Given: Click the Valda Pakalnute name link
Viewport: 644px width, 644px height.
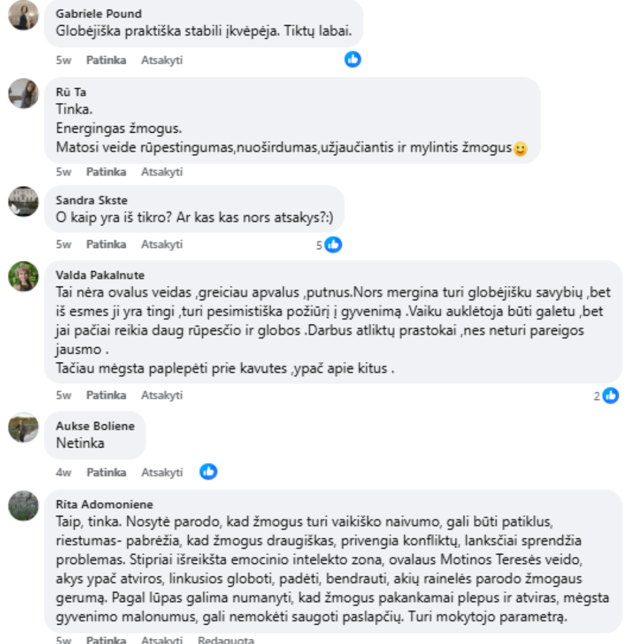Looking at the screenshot, I should pos(100,275).
